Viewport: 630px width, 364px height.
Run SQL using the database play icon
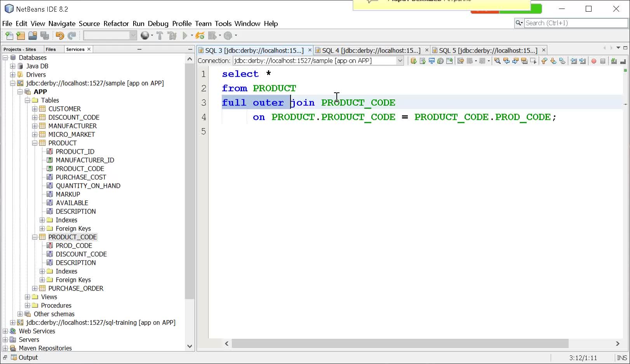413,61
